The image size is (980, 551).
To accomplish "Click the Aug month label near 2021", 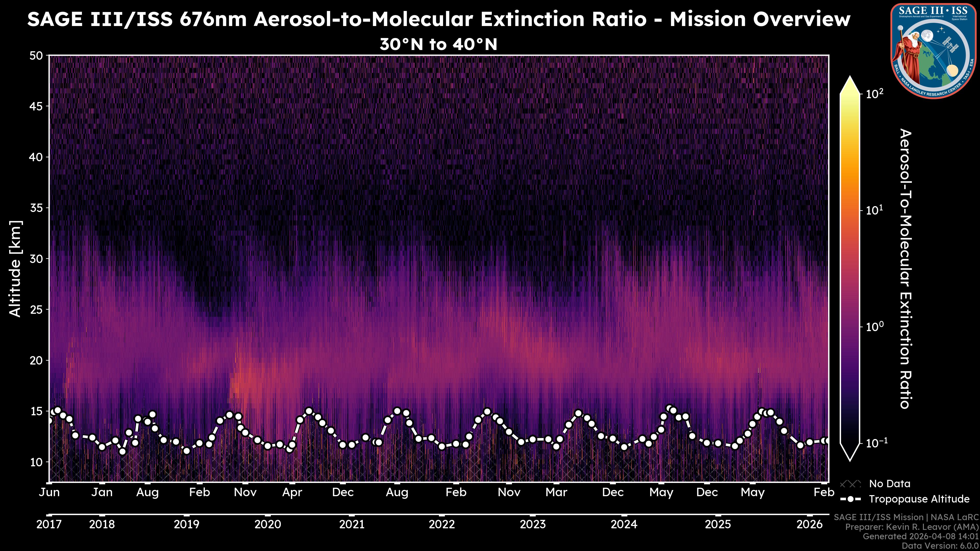I will click(397, 492).
